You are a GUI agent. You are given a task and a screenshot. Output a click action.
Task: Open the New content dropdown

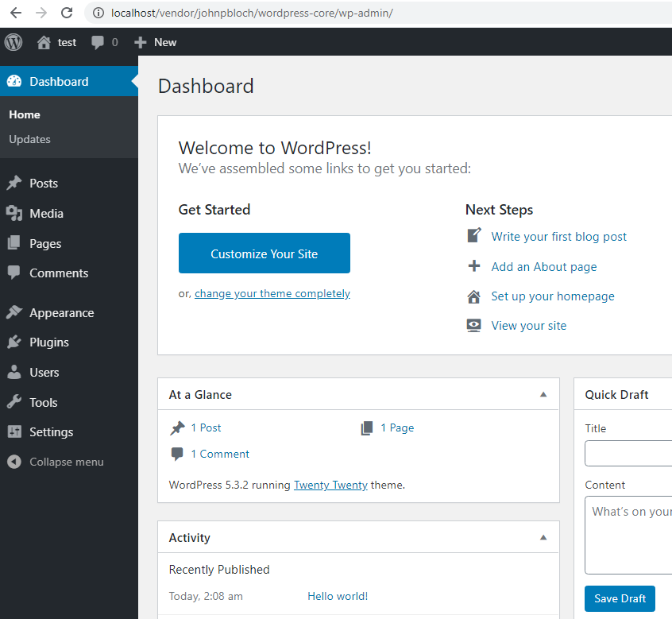pos(156,42)
